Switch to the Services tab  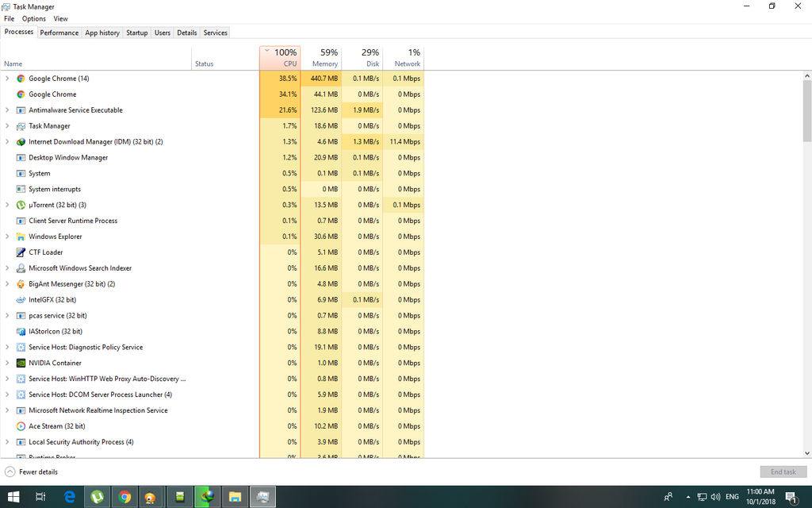(x=216, y=33)
